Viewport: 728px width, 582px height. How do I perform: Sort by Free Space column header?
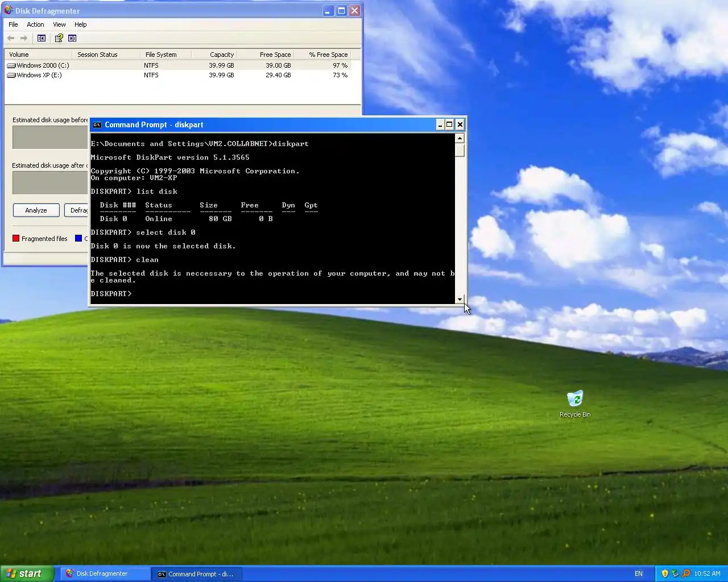[265, 55]
